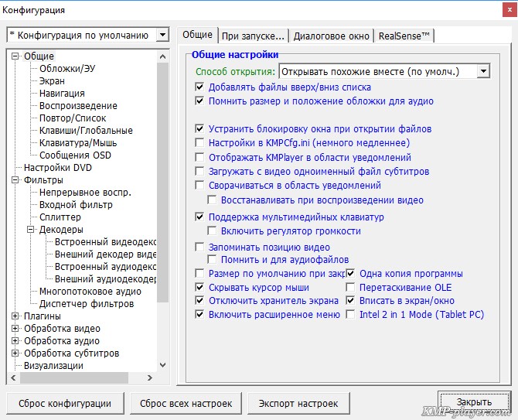Collapse the "Общие" tree node
518x420 pixels.
coord(15,56)
